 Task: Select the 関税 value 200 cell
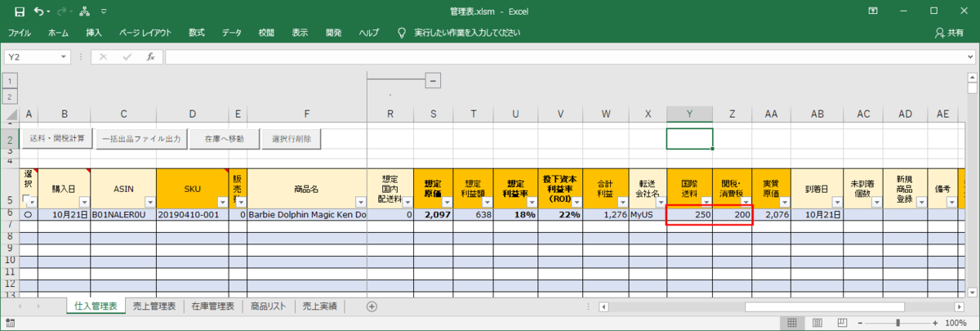pos(732,214)
